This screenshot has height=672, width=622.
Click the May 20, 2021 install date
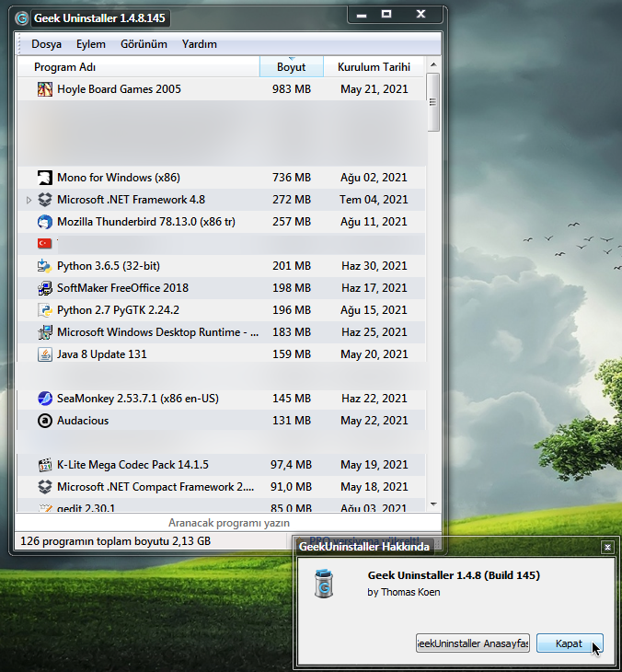point(374,354)
